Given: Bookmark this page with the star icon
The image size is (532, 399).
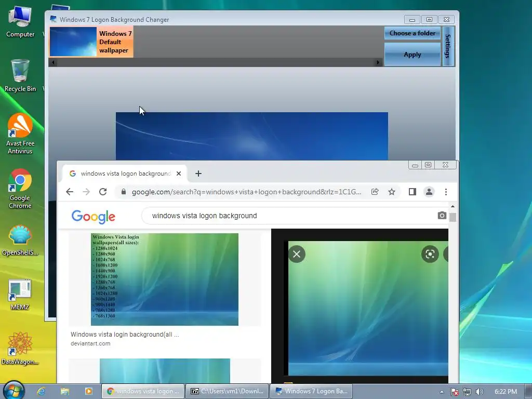Looking at the screenshot, I should pos(392,192).
